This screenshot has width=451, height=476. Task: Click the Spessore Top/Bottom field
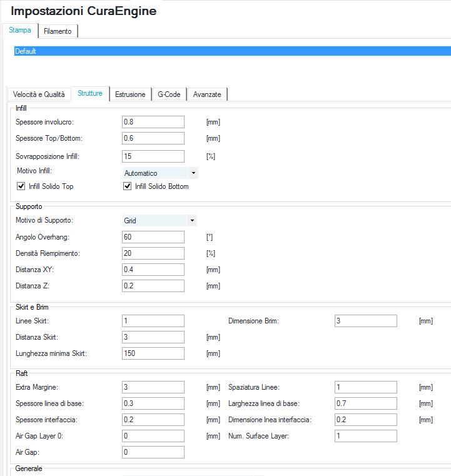point(153,138)
